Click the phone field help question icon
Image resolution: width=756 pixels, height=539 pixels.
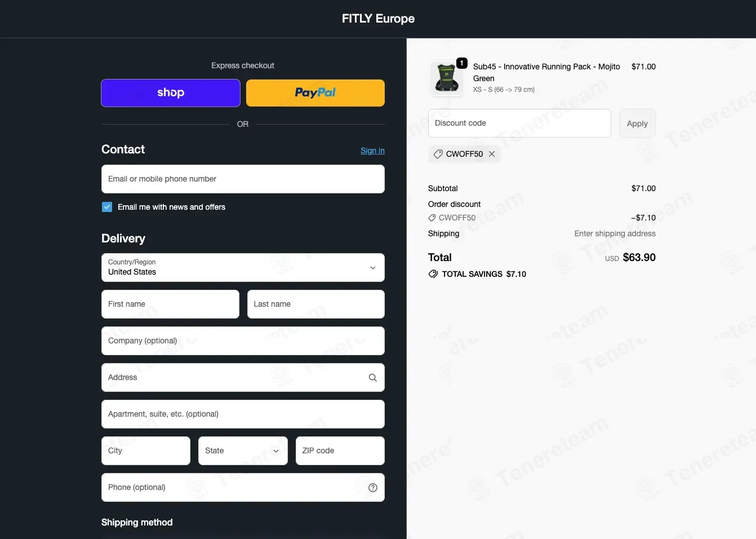point(373,488)
